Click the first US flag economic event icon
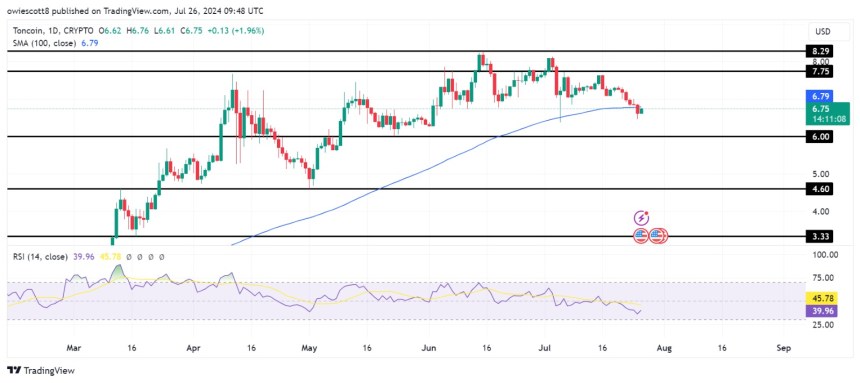Screen dimensions: 860x383 click(641, 236)
